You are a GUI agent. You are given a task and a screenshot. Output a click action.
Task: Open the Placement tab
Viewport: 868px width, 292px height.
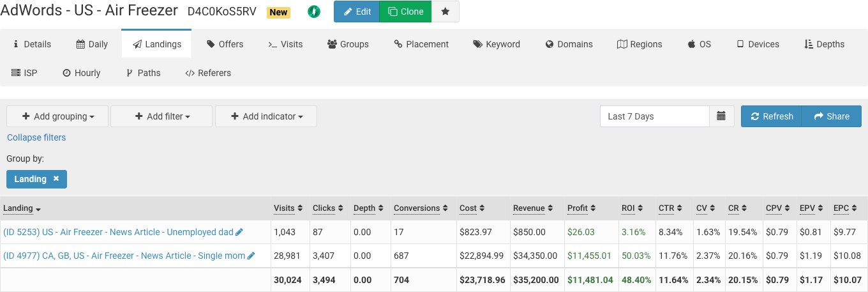tap(421, 44)
